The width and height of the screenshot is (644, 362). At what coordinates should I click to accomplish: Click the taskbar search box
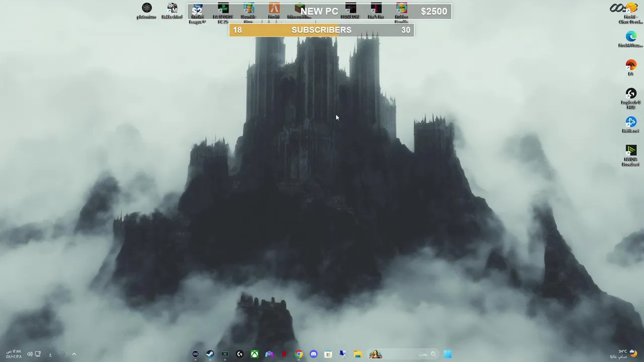point(404,354)
